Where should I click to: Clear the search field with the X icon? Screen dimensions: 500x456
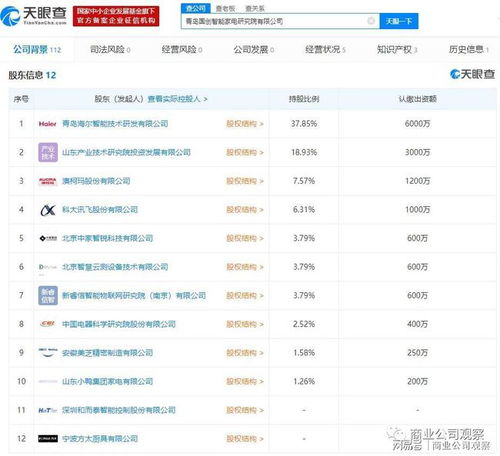(371, 21)
